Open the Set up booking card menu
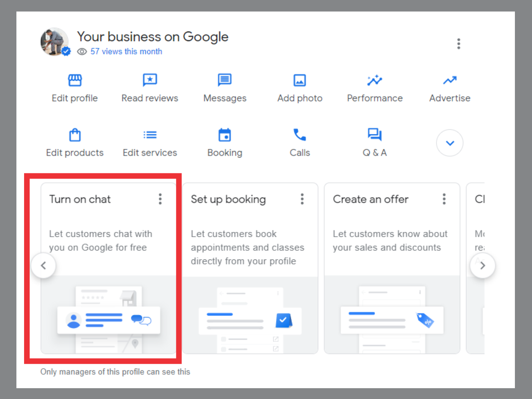 point(302,199)
